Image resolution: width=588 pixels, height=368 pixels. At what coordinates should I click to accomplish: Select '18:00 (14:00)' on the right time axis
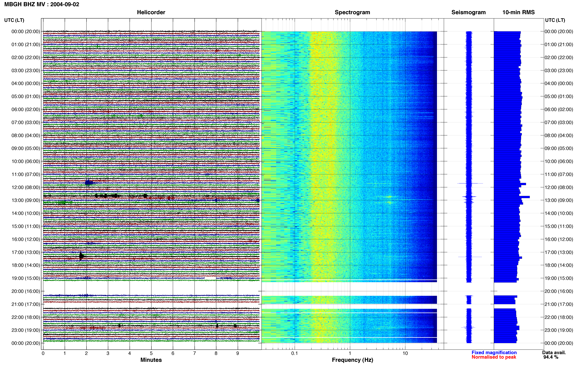[559, 265]
